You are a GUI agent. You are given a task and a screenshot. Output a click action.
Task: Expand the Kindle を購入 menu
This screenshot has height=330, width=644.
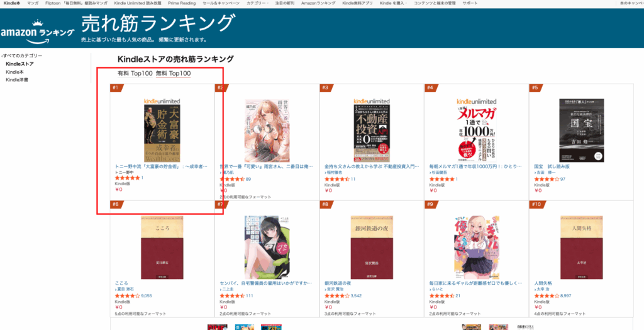click(x=393, y=3)
